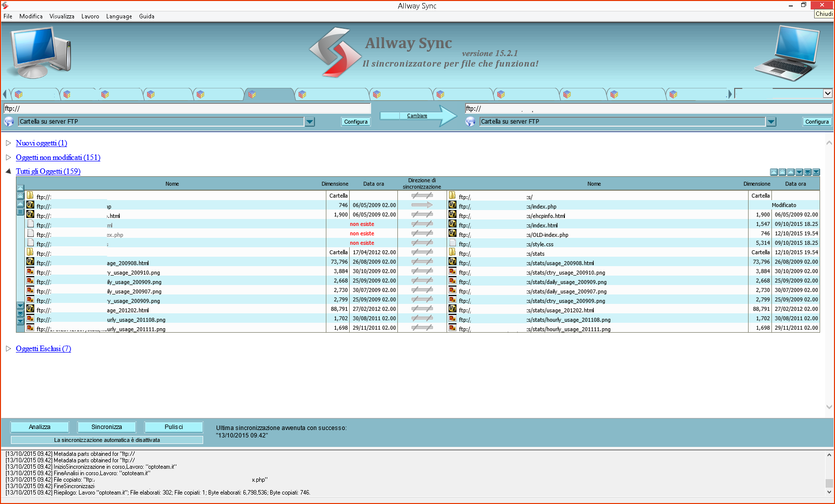Click the left folder icon in top row

[30, 196]
